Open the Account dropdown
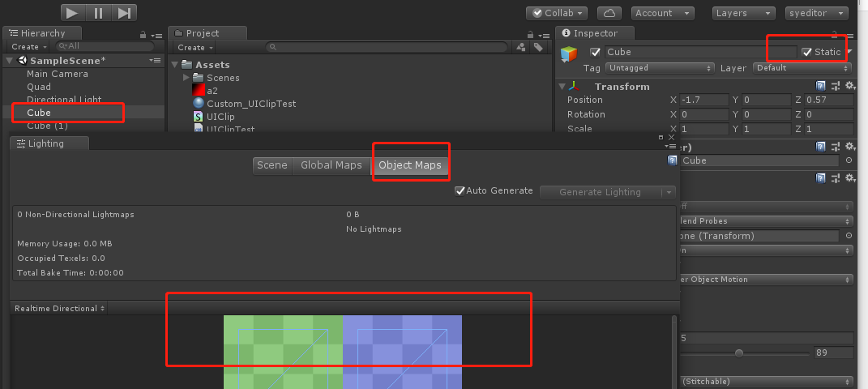 [x=663, y=13]
